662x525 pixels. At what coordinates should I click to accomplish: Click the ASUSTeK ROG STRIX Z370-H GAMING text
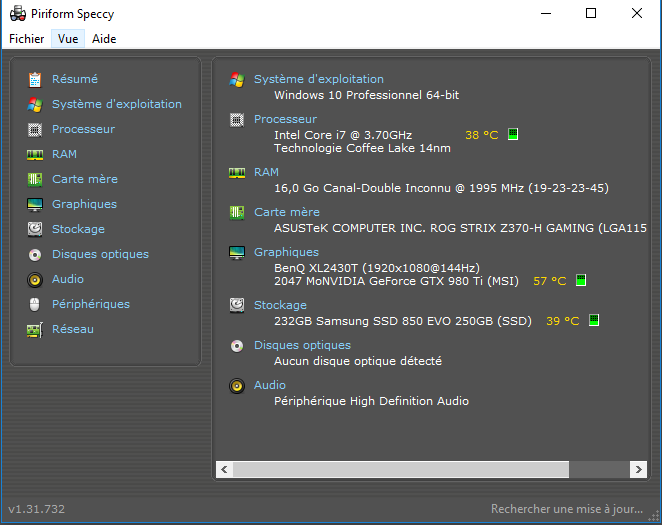coord(460,228)
